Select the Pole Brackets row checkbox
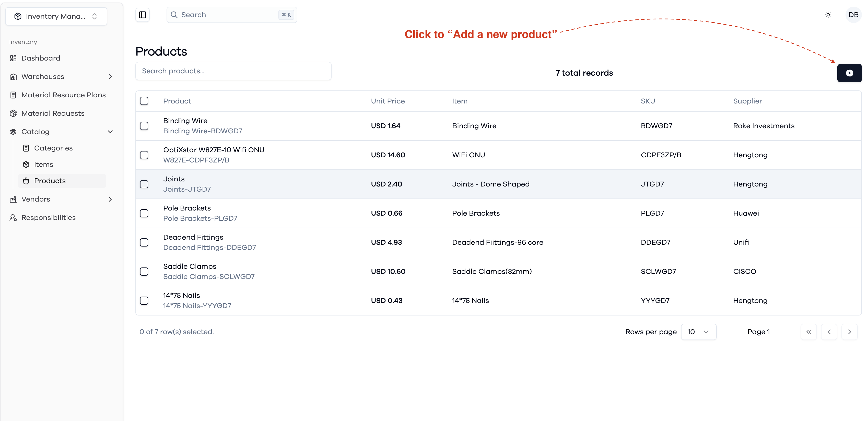The height and width of the screenshot is (421, 868). [x=144, y=213]
